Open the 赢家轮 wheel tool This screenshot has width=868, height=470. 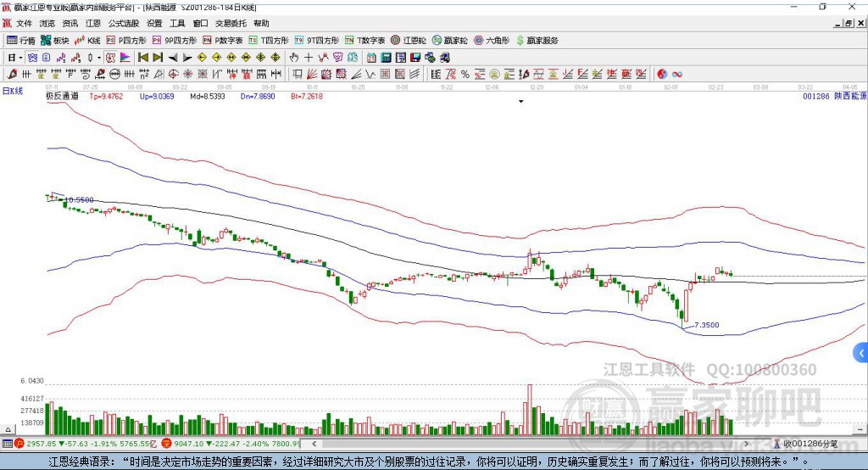(x=449, y=41)
